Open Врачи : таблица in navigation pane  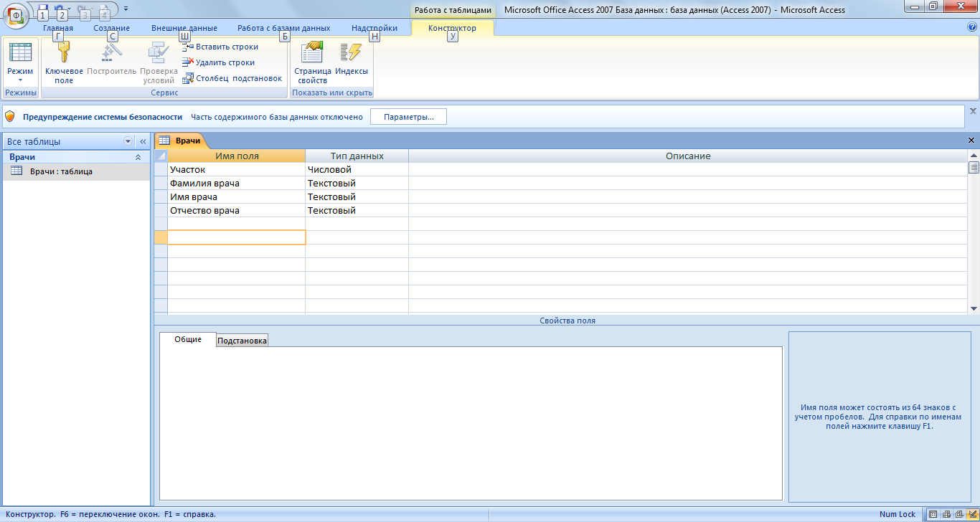[x=61, y=171]
